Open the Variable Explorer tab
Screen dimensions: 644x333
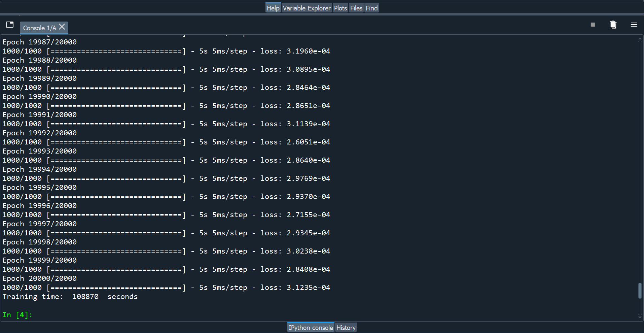307,8
